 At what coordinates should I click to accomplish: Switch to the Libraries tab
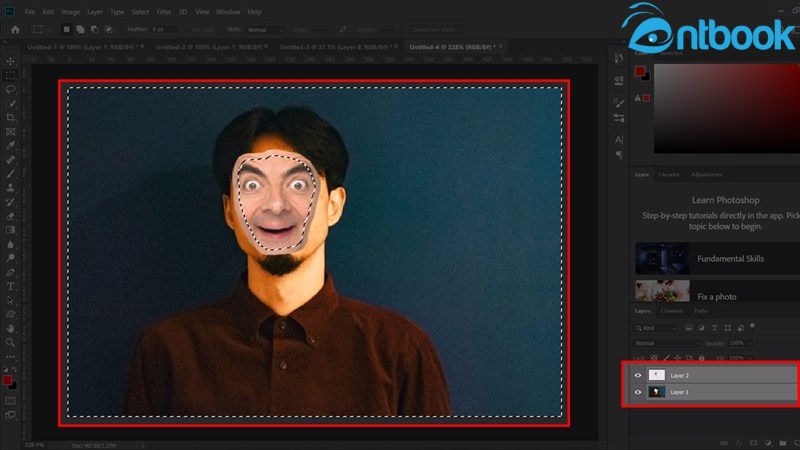tap(669, 174)
